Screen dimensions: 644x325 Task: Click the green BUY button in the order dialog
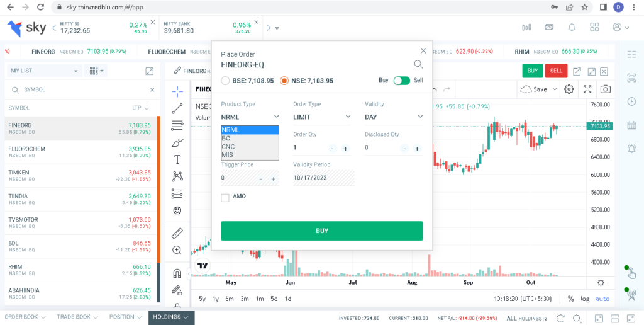pyautogui.click(x=322, y=231)
